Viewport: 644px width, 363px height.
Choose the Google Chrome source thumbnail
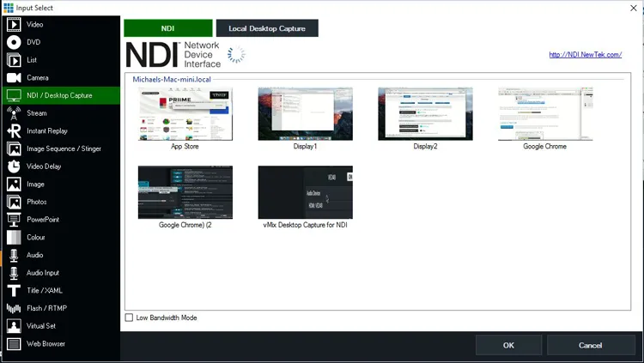[545, 114]
